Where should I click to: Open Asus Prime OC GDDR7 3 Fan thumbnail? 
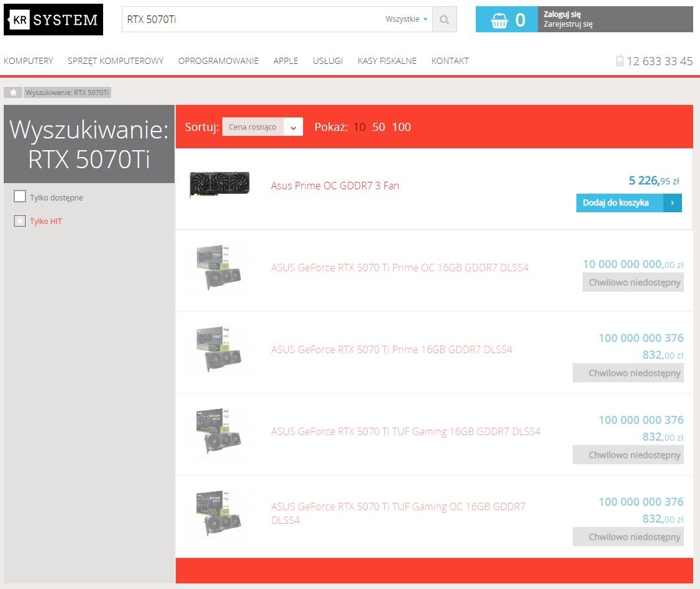tap(219, 185)
